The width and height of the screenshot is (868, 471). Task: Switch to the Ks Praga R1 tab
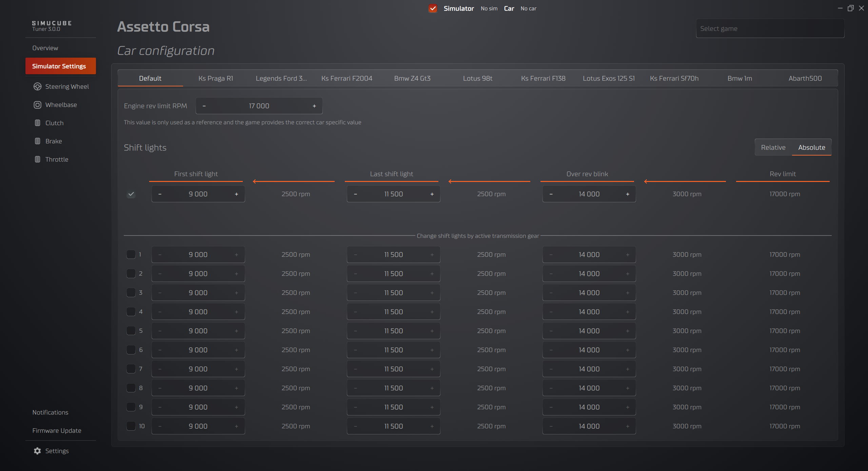click(x=216, y=78)
